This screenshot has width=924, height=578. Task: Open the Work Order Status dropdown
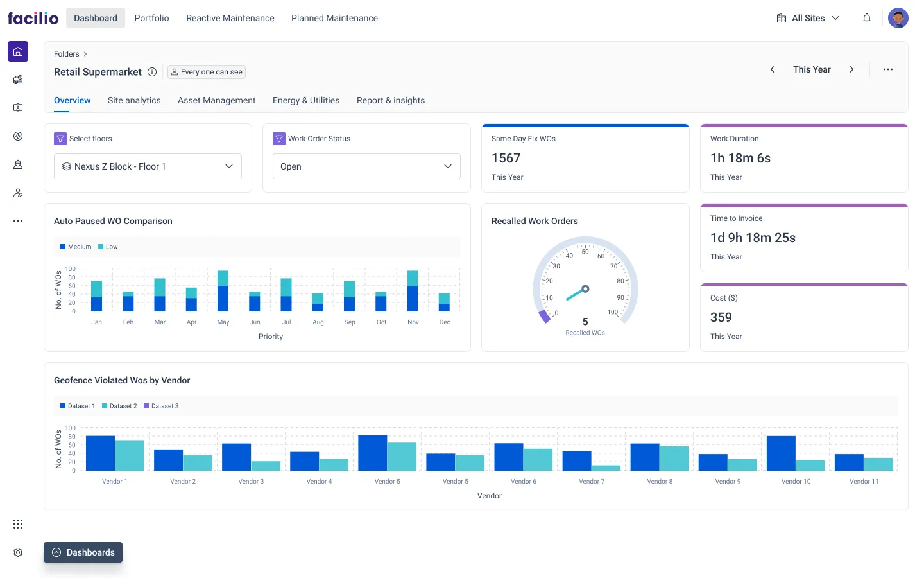[366, 166]
